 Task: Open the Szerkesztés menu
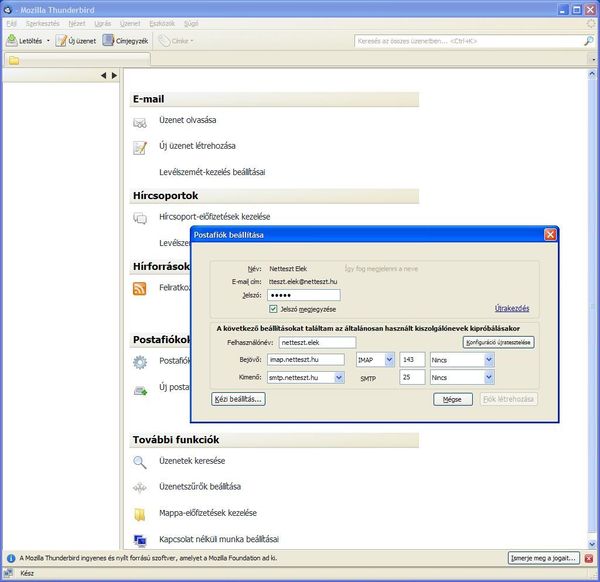pyautogui.click(x=43, y=21)
